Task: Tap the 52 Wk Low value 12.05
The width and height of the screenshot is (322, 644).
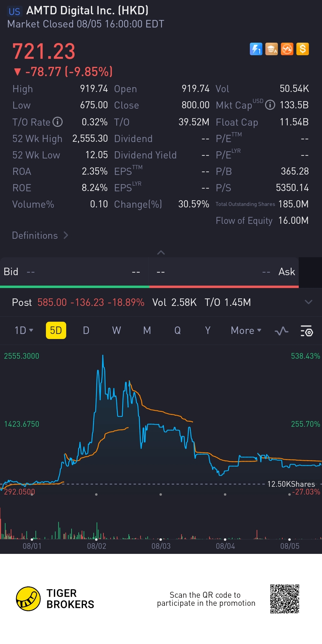Action: (x=97, y=155)
